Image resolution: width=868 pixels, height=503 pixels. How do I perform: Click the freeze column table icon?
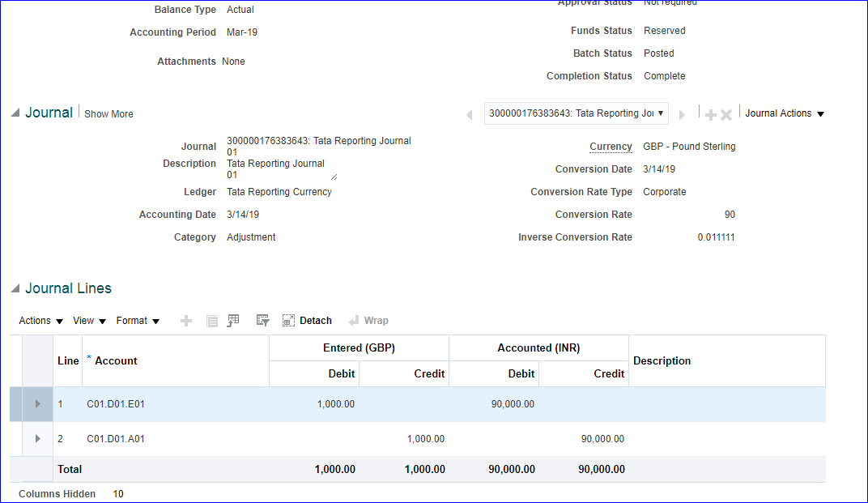click(x=233, y=321)
